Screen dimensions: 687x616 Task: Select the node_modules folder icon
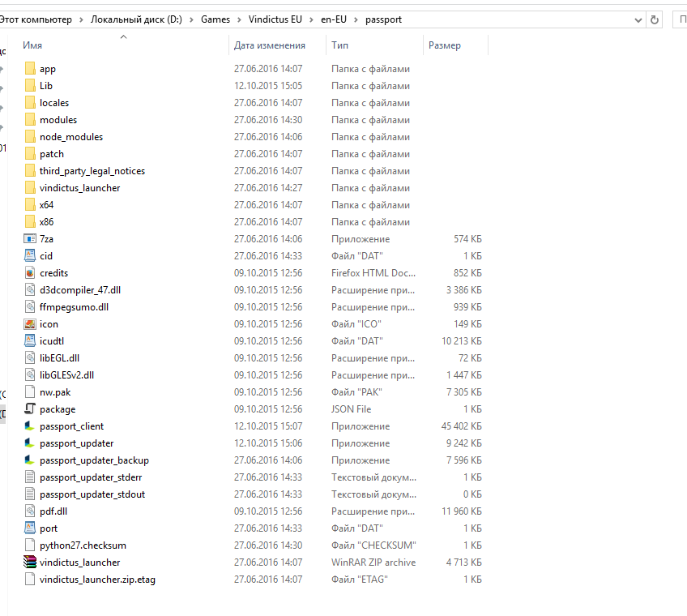click(x=30, y=137)
